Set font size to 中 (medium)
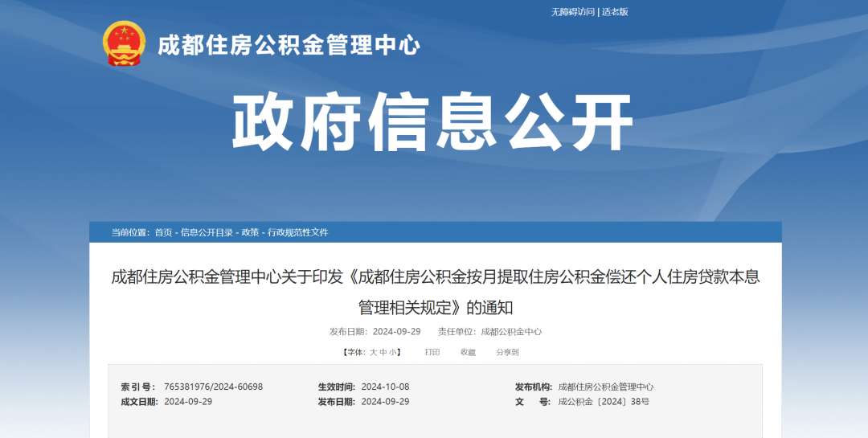The height and width of the screenshot is (438, 868). click(x=383, y=352)
